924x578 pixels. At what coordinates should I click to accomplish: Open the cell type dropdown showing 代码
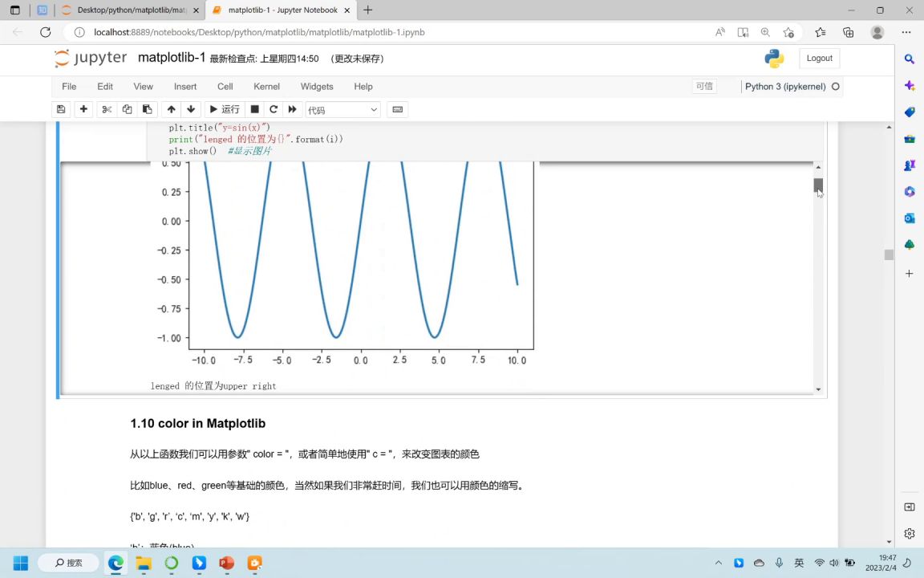click(342, 109)
